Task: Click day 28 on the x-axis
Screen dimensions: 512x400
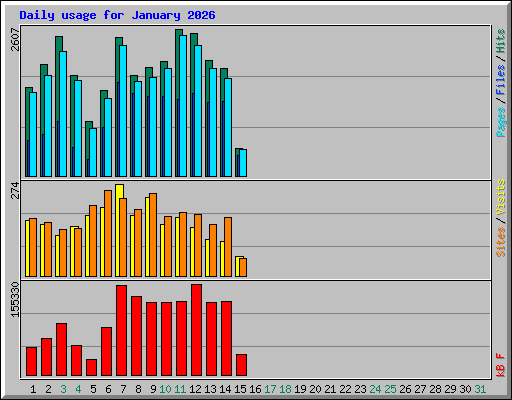Action: point(435,389)
